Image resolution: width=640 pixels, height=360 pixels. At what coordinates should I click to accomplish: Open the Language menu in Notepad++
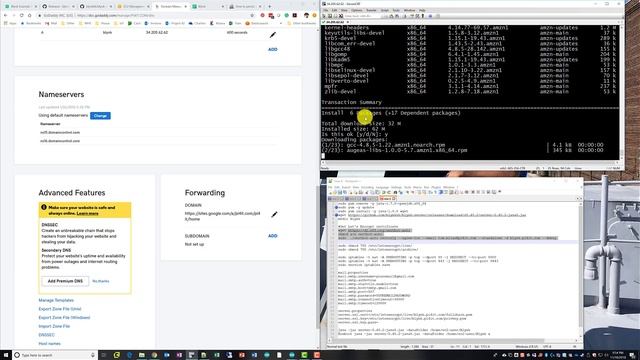point(382,187)
